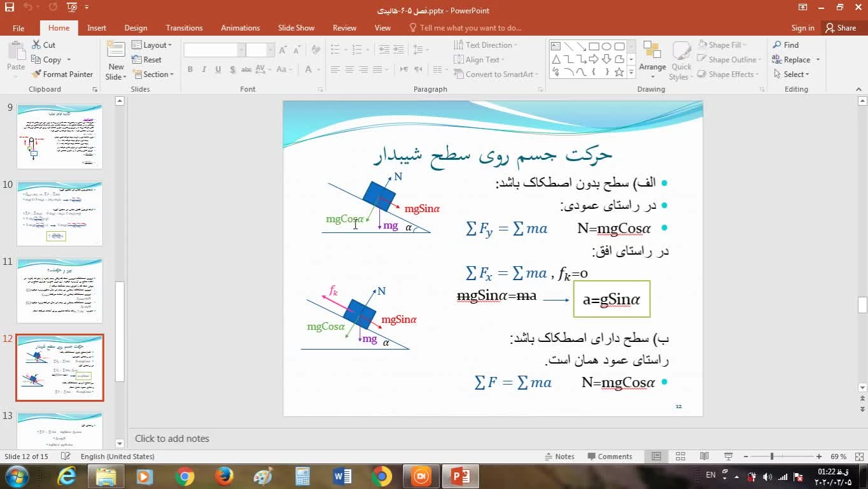The image size is (868, 489).
Task: Select slide 10 thumbnail
Action: pos(59,213)
